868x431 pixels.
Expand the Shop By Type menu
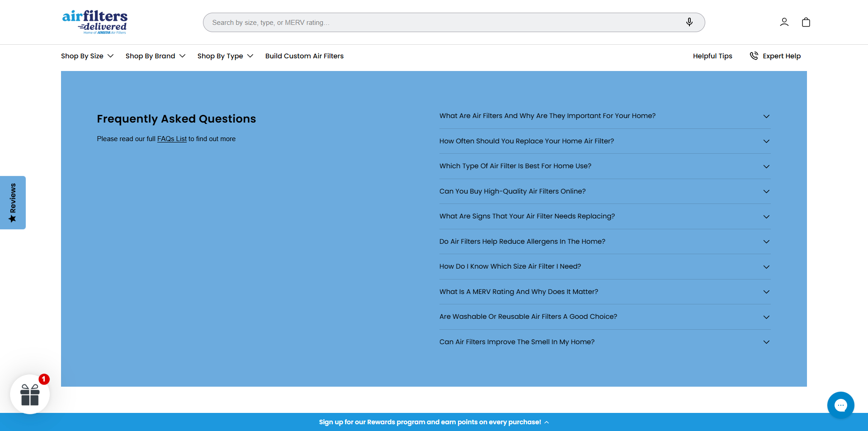[225, 56]
